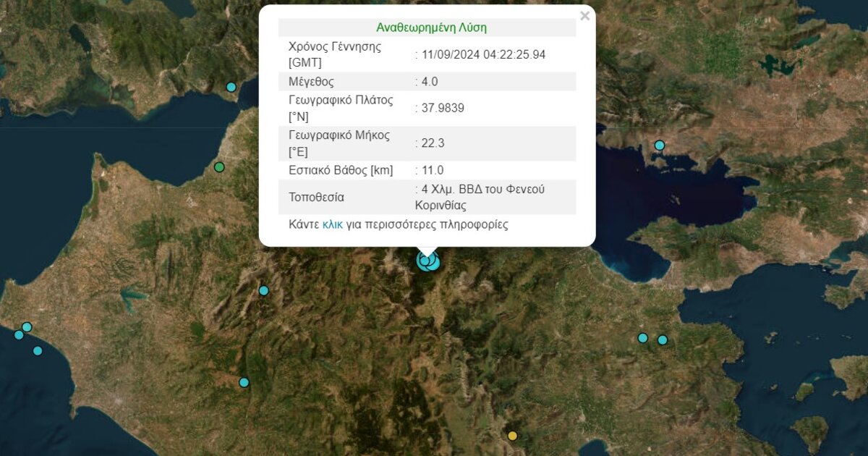Image resolution: width=868 pixels, height=456 pixels.
Task: Click the topmost marker of the western coastal trio
Action: pos(27,327)
